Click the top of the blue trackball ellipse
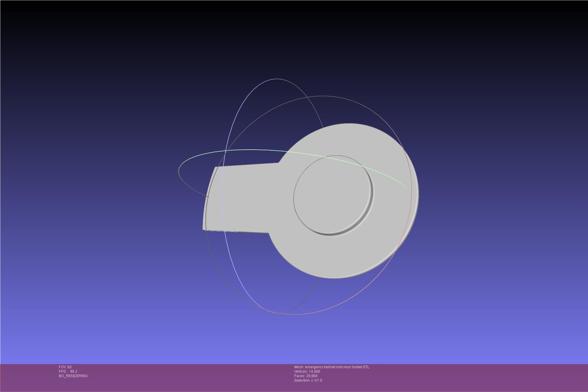 277,79
